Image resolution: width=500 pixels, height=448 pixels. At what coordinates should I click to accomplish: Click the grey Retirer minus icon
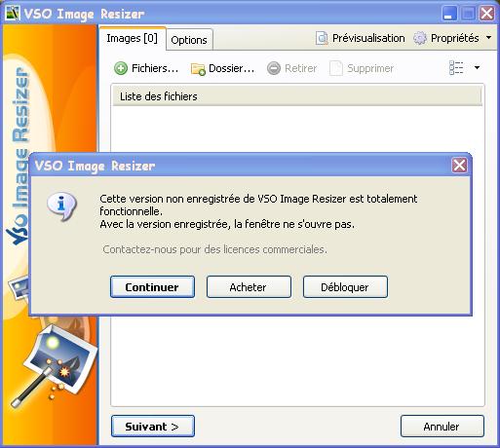click(x=274, y=68)
